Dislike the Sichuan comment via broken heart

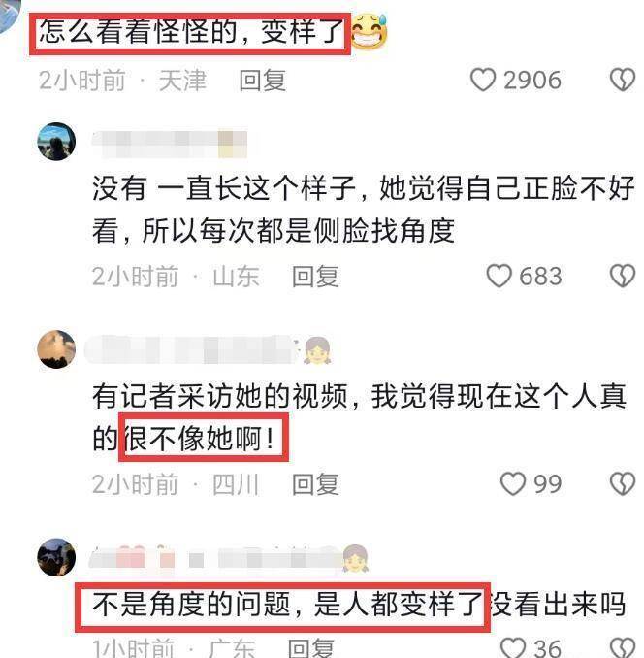click(623, 483)
